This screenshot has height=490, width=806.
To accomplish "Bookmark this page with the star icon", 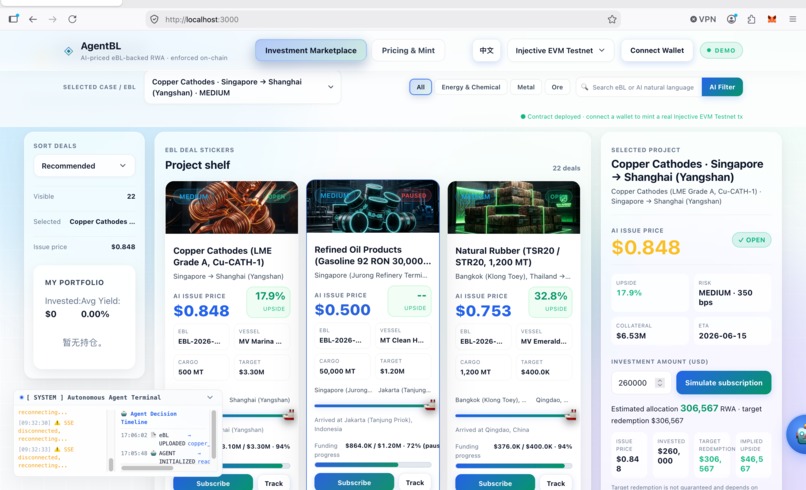I will pyautogui.click(x=612, y=19).
